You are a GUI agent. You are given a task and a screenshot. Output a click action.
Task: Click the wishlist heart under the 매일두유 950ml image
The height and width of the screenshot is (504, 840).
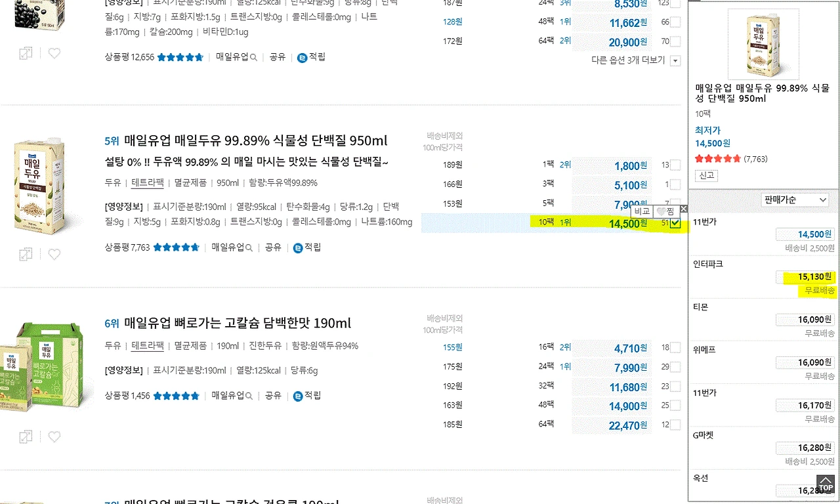click(x=54, y=254)
